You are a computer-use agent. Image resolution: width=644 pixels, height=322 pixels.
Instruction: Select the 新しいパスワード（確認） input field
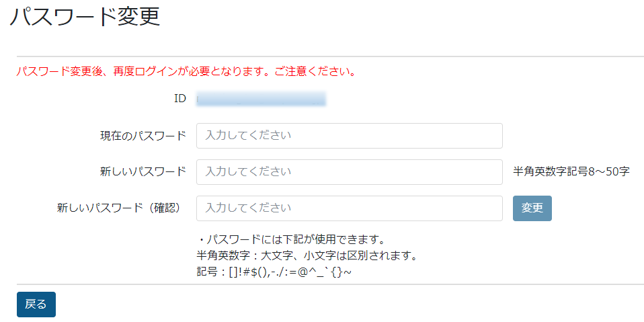click(x=349, y=208)
